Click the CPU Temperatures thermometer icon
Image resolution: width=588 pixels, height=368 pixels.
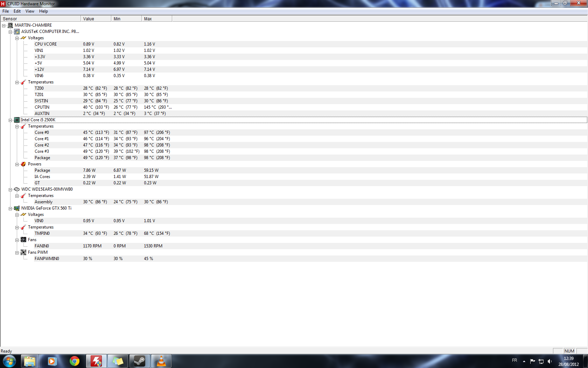coord(23,126)
